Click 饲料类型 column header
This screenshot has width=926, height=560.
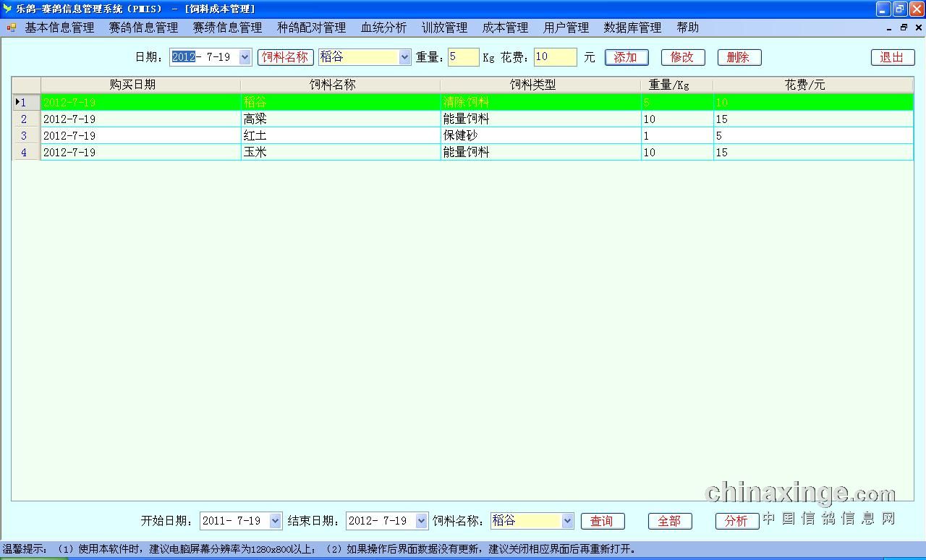(540, 85)
